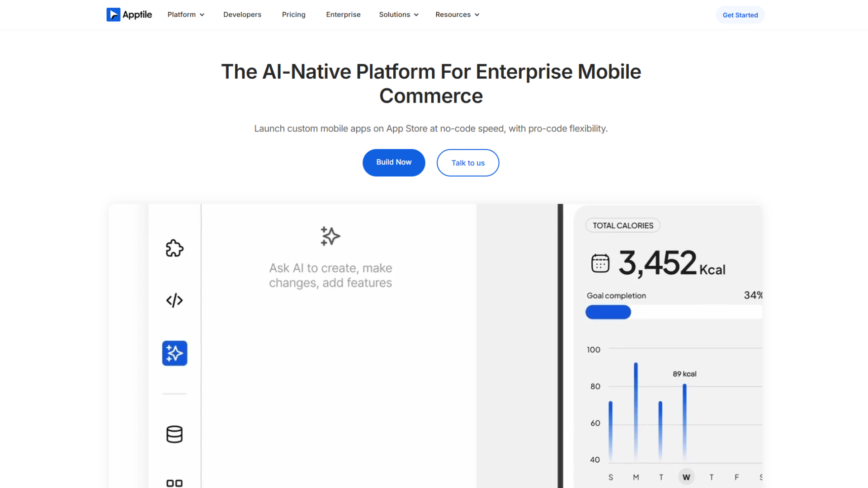Click the two-squares layout icon in sidebar
The height and width of the screenshot is (488, 868).
tap(175, 483)
